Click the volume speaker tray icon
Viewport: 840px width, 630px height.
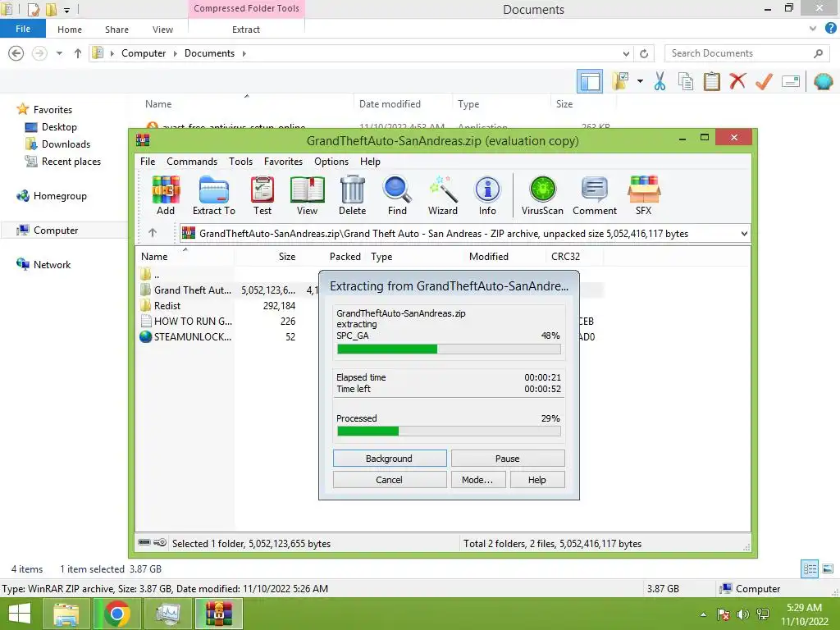(x=742, y=614)
